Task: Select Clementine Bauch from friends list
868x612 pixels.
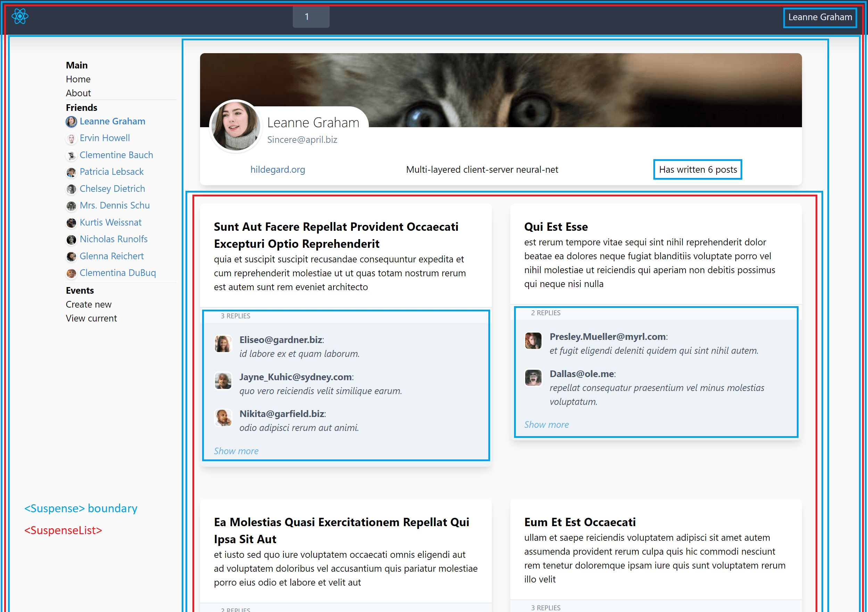Action: [x=117, y=154]
